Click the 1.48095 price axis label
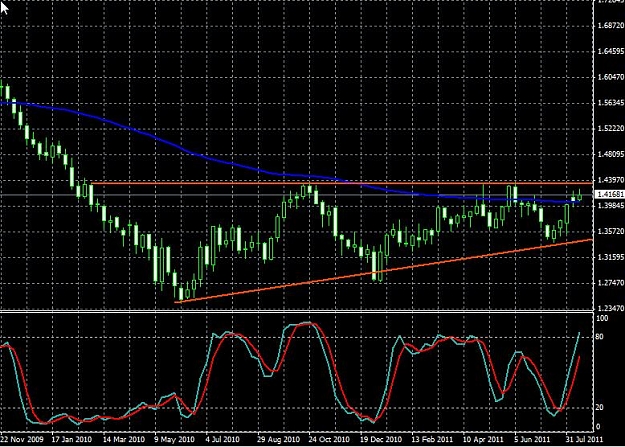Screen dimensions: 625x447 611,154
